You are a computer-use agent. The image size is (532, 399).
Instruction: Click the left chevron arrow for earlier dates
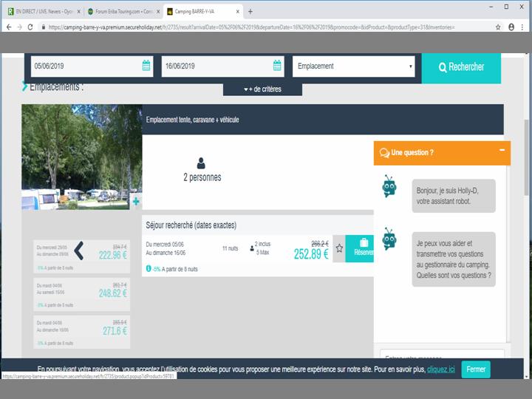pos(79,251)
